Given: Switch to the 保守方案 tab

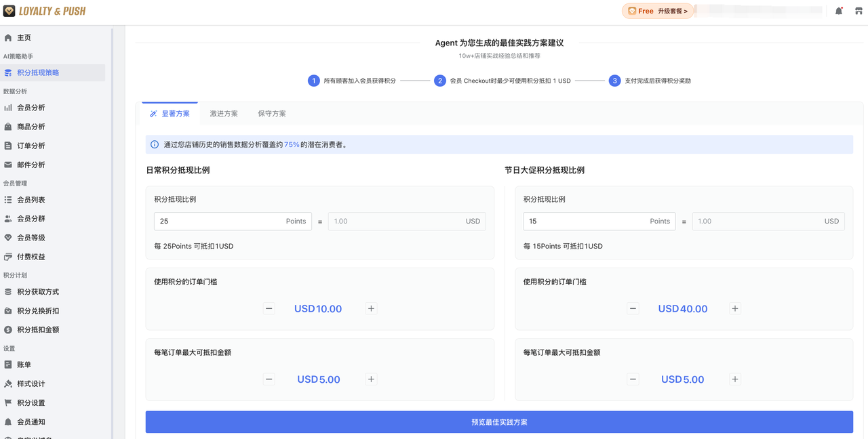Looking at the screenshot, I should coord(271,113).
